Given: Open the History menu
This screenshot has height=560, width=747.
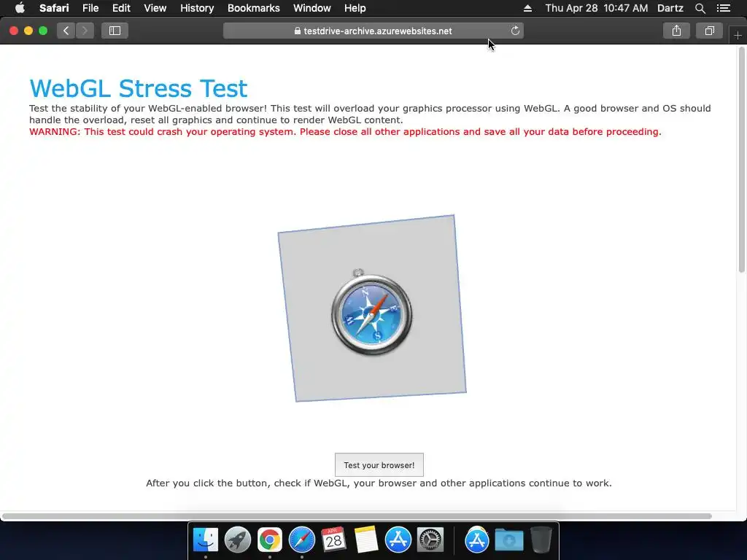Looking at the screenshot, I should tap(197, 8).
